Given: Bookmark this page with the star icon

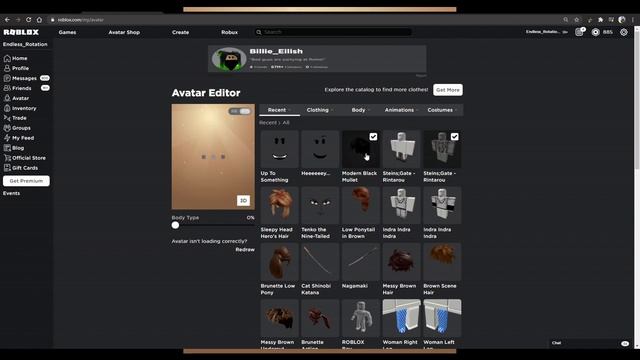Looking at the screenshot, I should pos(577,20).
